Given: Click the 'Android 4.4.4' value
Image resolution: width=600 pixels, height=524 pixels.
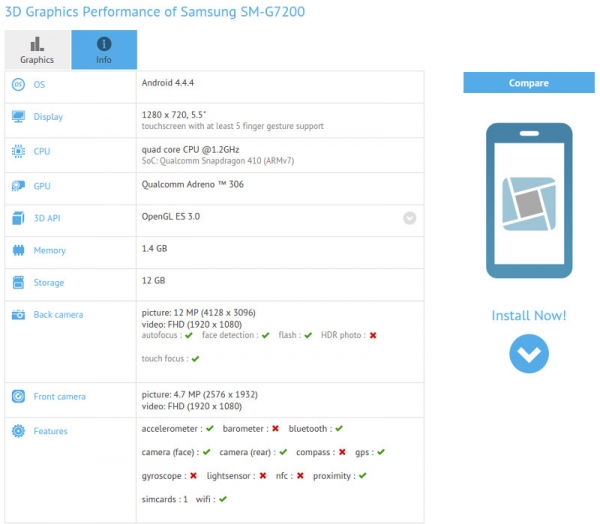Looking at the screenshot, I should click(x=168, y=83).
